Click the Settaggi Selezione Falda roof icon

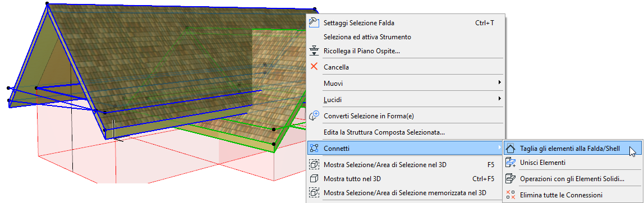(314, 22)
